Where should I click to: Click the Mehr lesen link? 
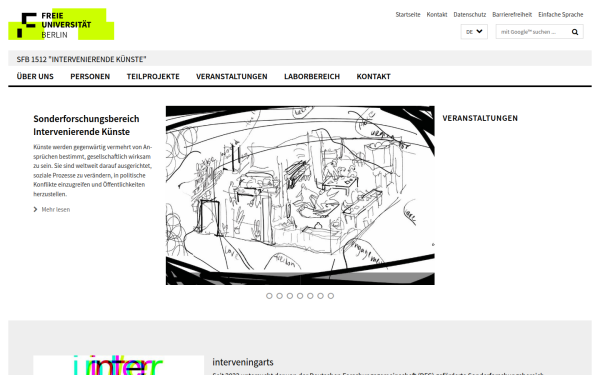click(56, 209)
